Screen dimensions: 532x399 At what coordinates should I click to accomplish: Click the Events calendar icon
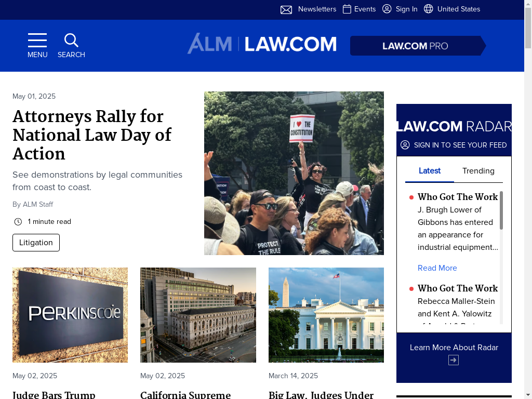[347, 9]
